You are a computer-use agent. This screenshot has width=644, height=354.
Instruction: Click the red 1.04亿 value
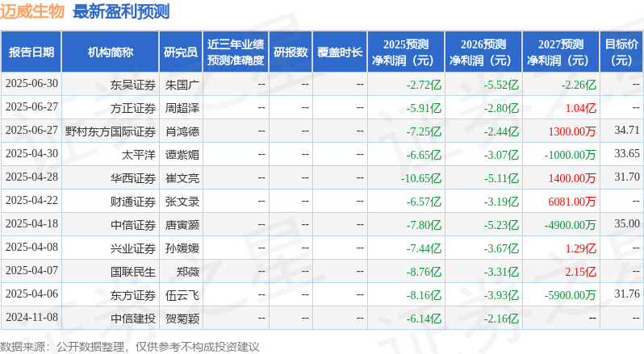point(581,108)
